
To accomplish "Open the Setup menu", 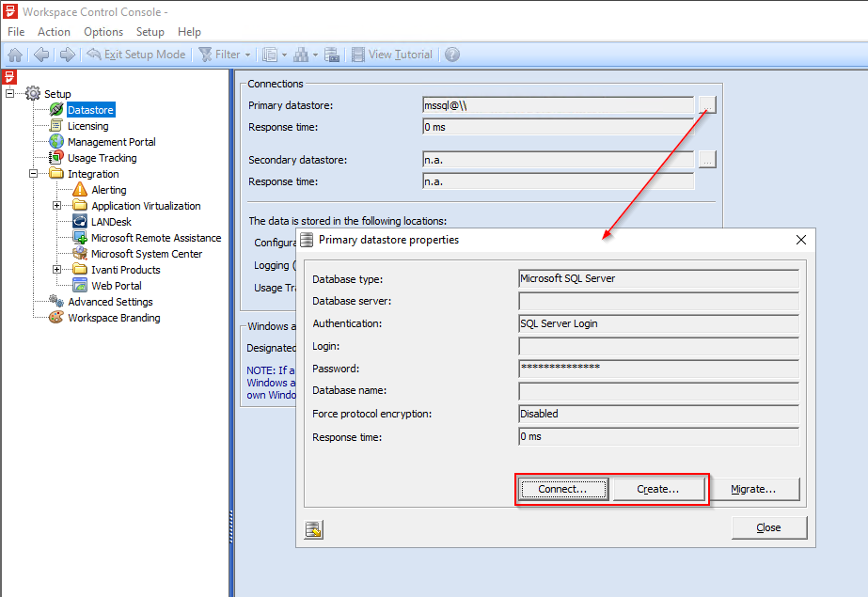I will [x=150, y=31].
